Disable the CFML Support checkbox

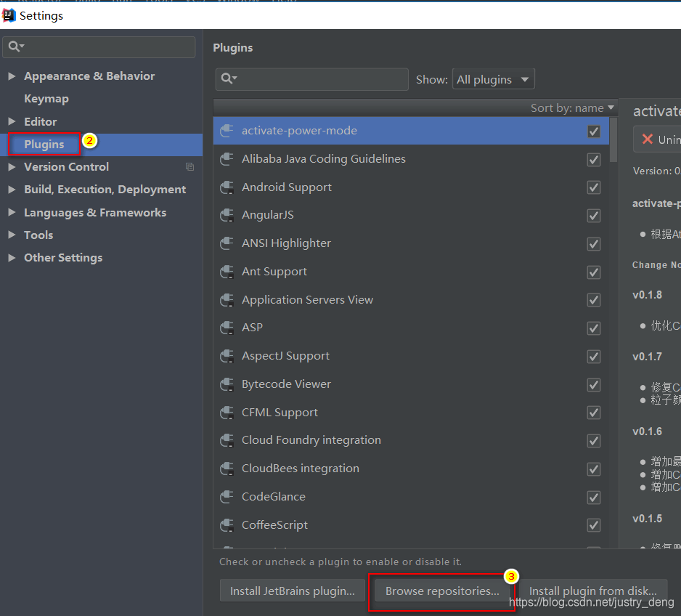click(594, 413)
